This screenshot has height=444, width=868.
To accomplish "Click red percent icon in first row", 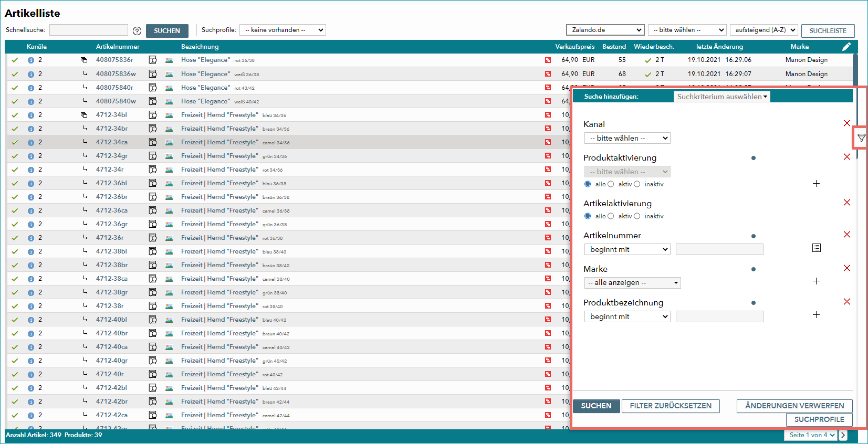I will coord(548,60).
